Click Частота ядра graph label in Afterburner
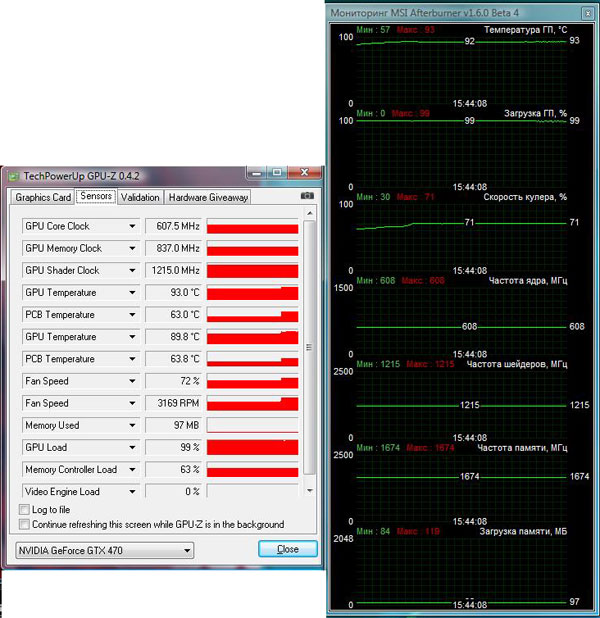This screenshot has width=600, height=618. pyautogui.click(x=528, y=281)
